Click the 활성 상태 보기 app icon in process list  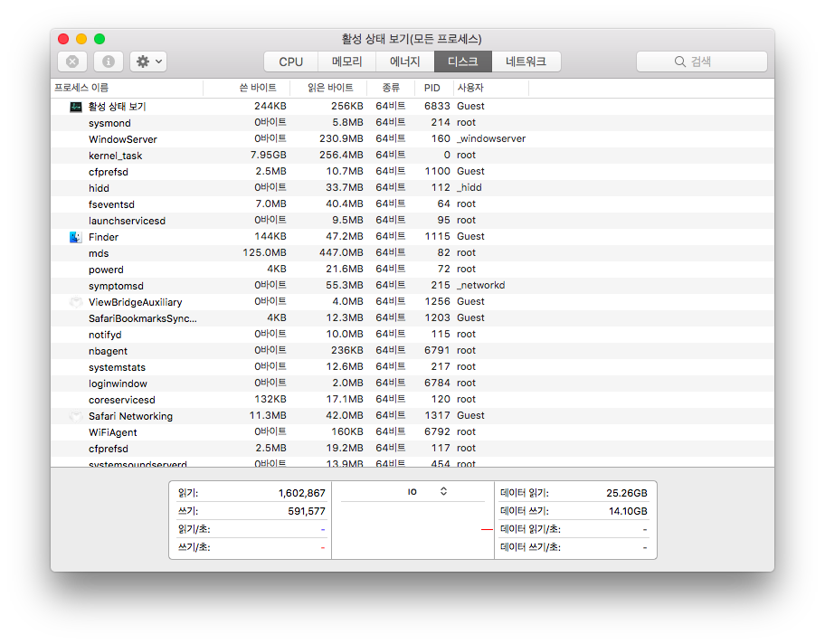tap(76, 106)
